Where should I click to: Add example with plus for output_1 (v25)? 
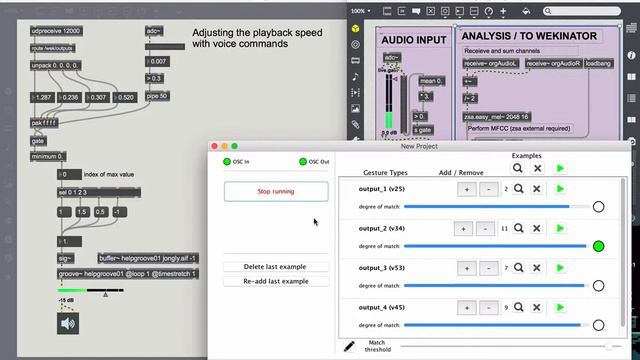467,189
